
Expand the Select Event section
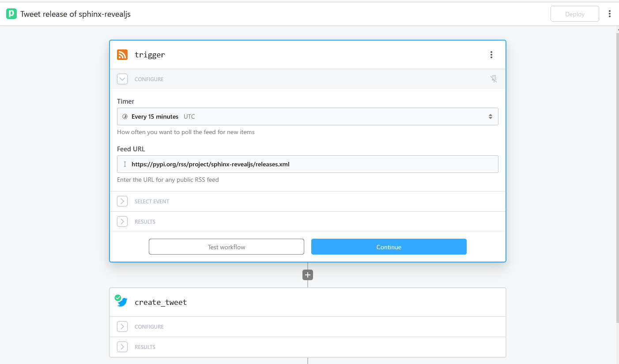[122, 201]
